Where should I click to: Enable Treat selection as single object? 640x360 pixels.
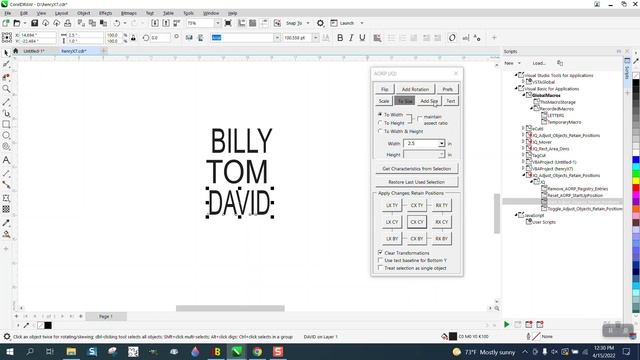tap(380, 268)
